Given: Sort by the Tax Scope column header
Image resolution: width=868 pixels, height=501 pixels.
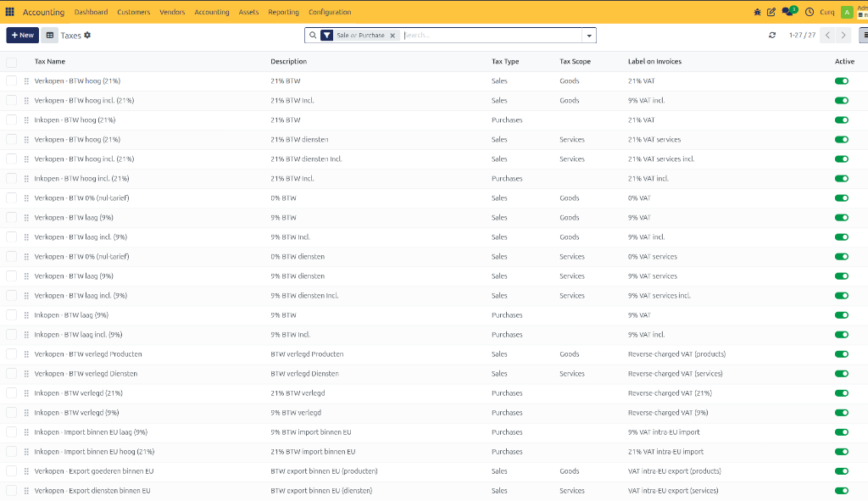Looking at the screenshot, I should click(575, 61).
